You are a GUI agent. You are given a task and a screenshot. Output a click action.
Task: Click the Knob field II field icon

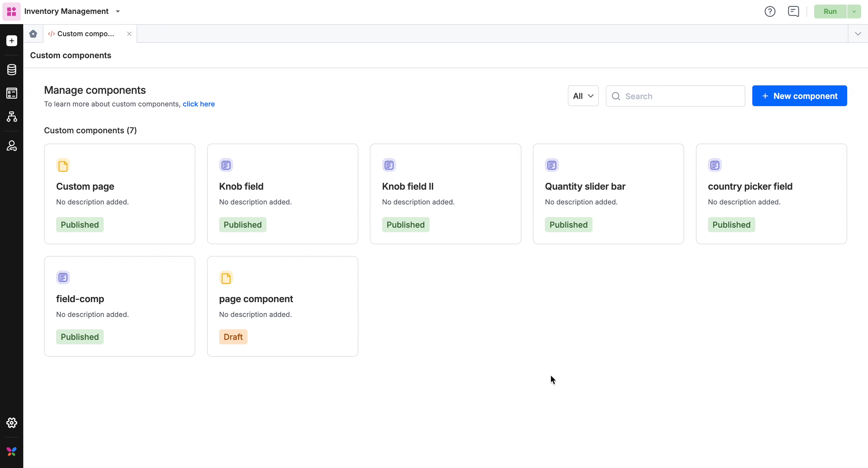[x=389, y=165]
